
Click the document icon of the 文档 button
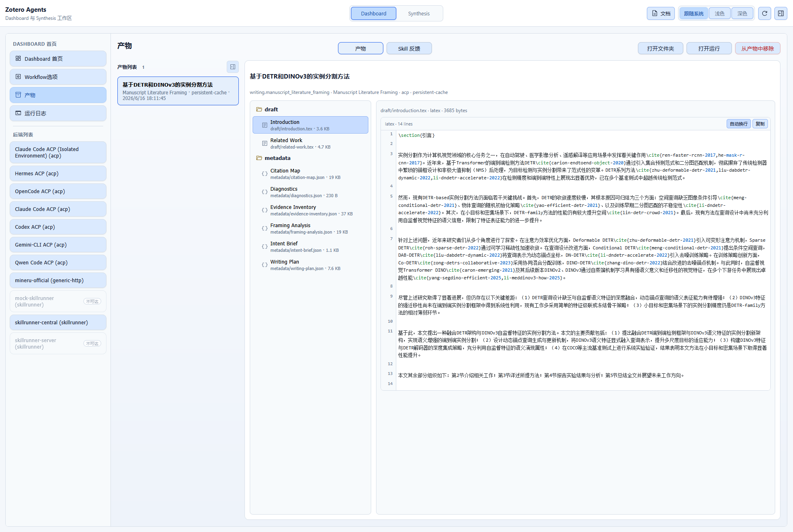[655, 13]
